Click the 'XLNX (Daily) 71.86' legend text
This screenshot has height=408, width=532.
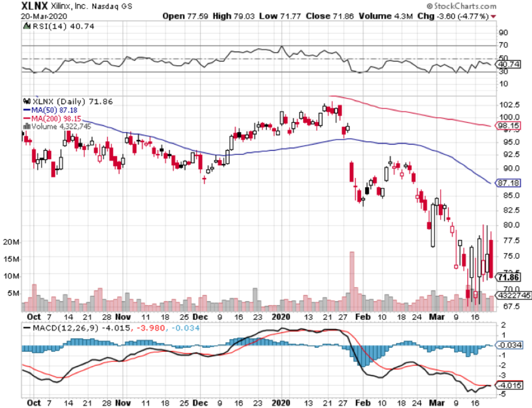73,101
